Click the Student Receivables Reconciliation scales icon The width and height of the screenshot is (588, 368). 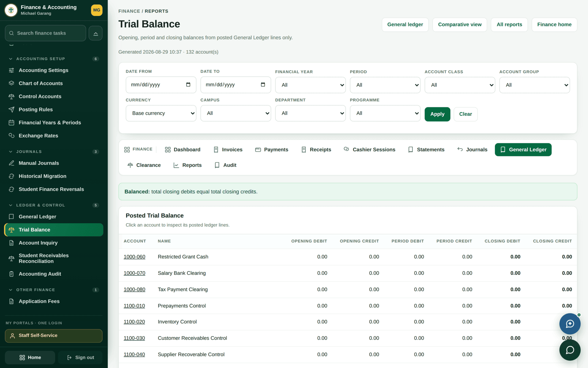(x=11, y=259)
